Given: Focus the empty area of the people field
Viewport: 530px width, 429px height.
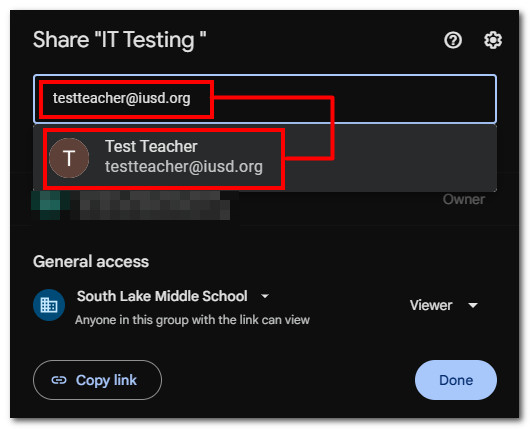Looking at the screenshot, I should click(x=412, y=99).
